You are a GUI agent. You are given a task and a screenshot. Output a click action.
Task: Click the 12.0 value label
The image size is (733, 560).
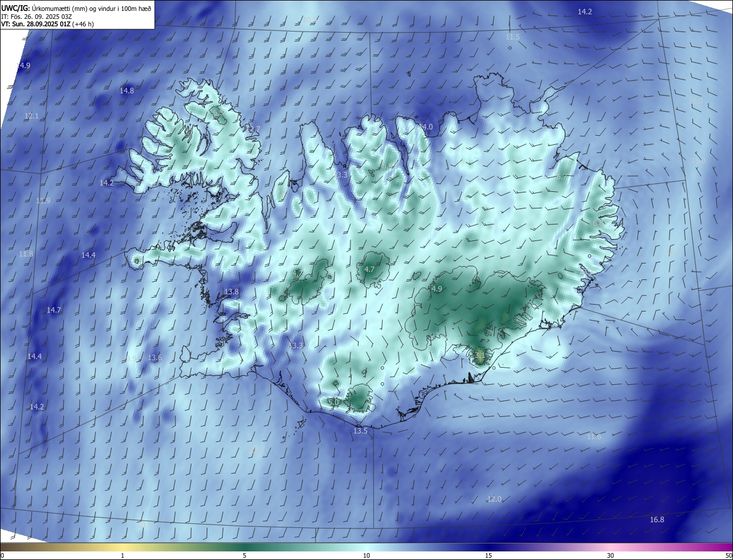[494, 499]
